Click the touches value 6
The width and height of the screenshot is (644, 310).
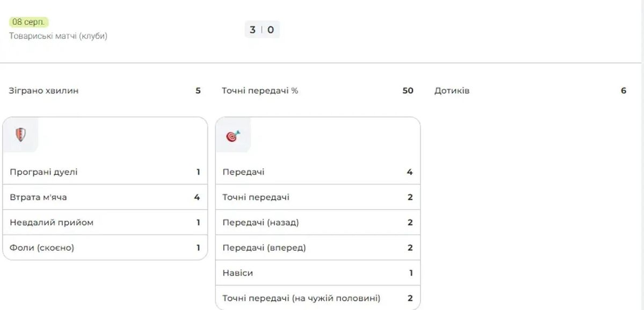[624, 91]
